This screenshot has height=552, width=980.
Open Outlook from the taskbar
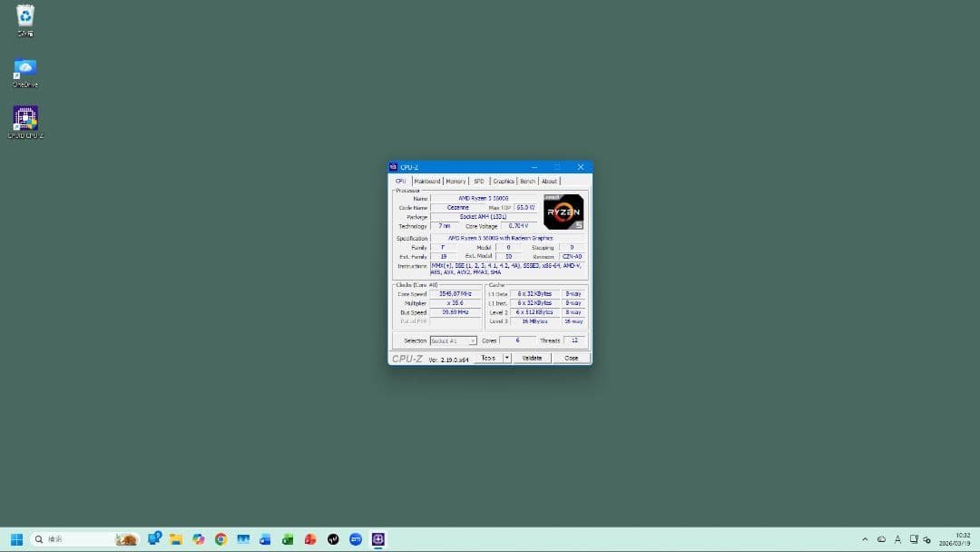click(x=265, y=539)
